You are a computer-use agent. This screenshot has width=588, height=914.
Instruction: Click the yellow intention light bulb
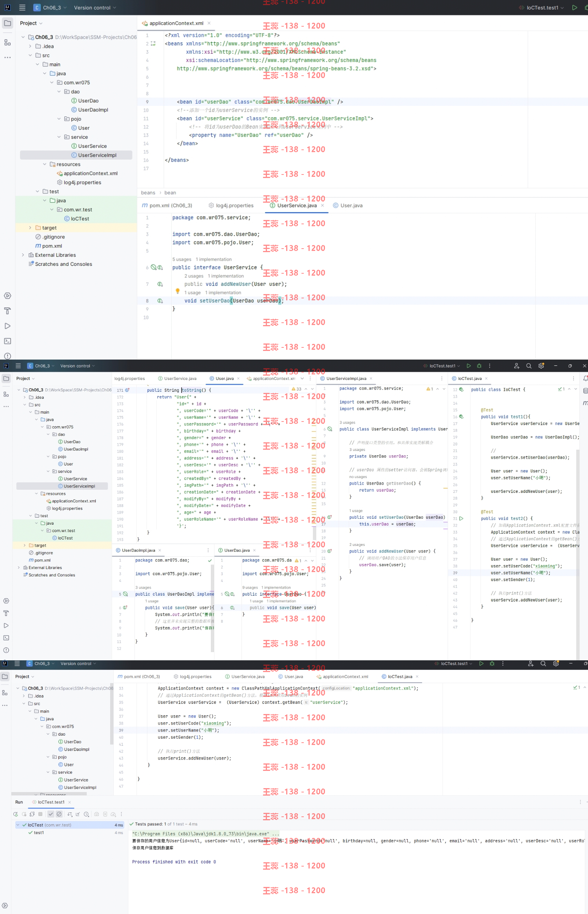178,291
